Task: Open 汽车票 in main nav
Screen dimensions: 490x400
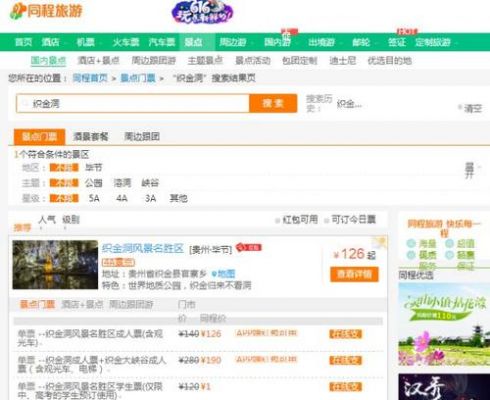Action: tap(162, 42)
